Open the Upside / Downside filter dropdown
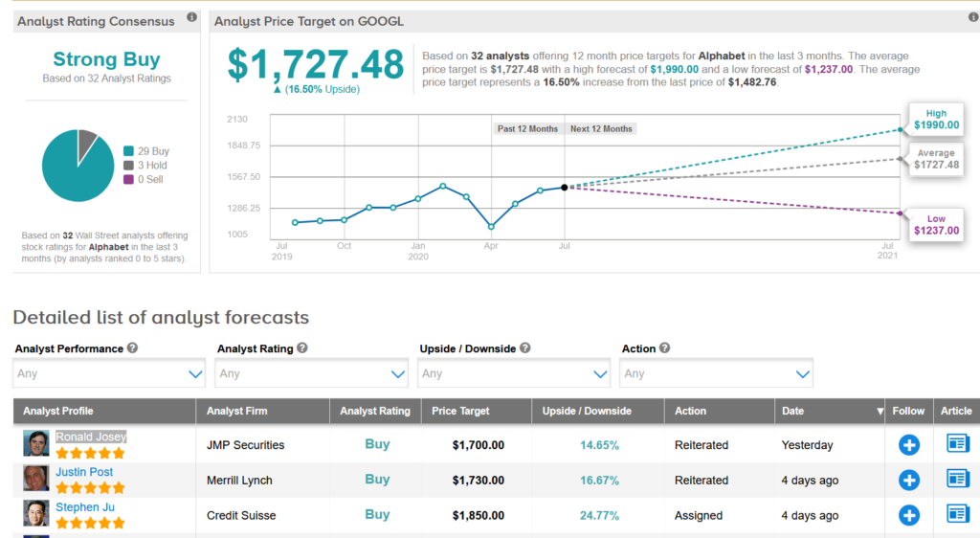Screen dimensions: 980x538 [x=515, y=373]
